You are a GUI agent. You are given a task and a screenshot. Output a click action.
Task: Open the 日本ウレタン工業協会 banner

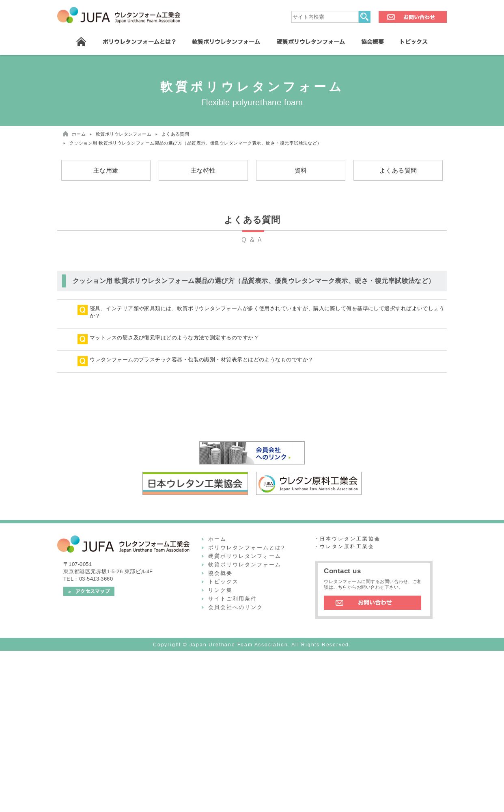point(195,483)
